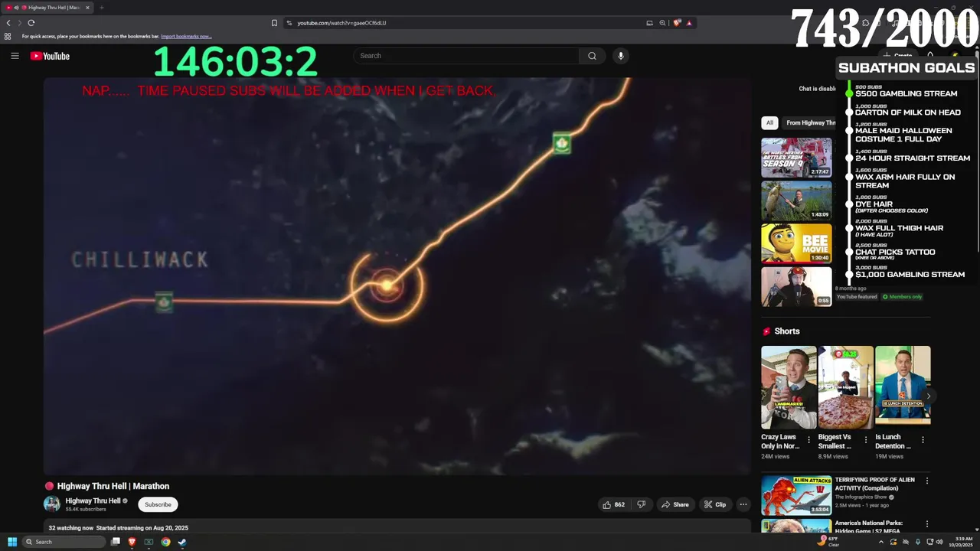The width and height of the screenshot is (980, 551).
Task: Open site settings icon beside the URL
Action: (289, 23)
